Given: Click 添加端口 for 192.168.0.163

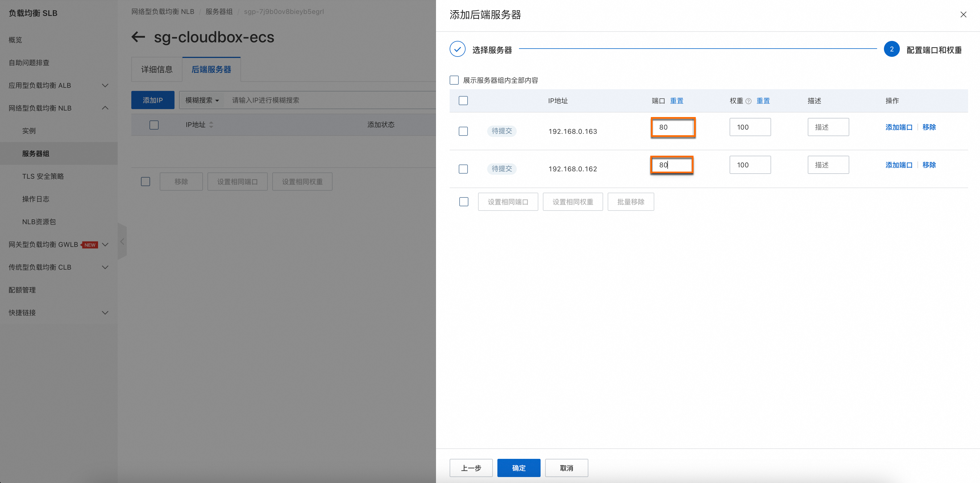Looking at the screenshot, I should (899, 127).
